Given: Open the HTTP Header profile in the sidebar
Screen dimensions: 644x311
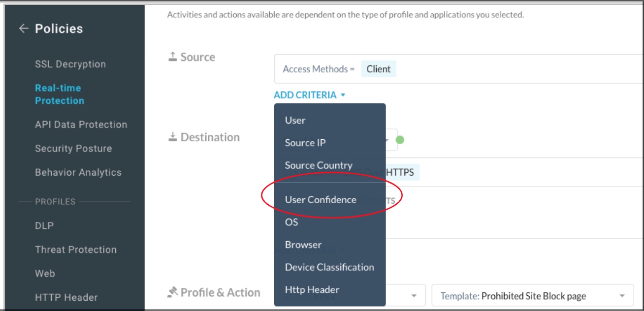Looking at the screenshot, I should (x=66, y=297).
